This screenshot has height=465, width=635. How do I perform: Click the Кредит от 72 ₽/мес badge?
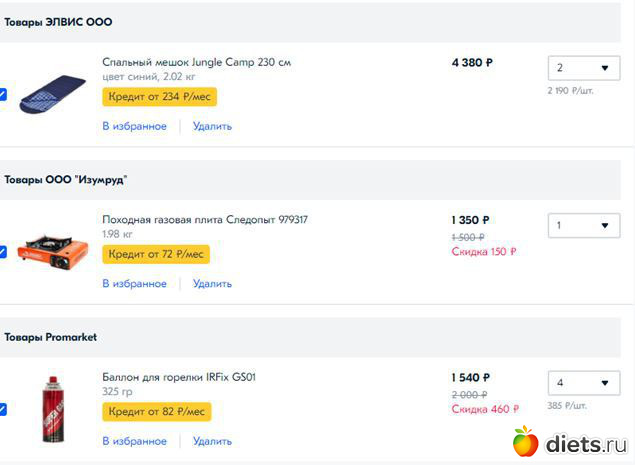[156, 255]
